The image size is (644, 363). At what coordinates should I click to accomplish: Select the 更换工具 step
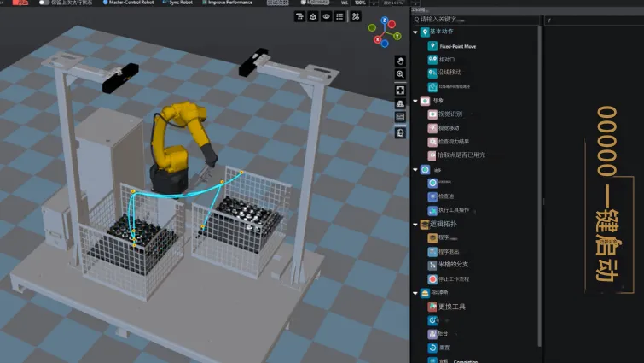click(446, 307)
